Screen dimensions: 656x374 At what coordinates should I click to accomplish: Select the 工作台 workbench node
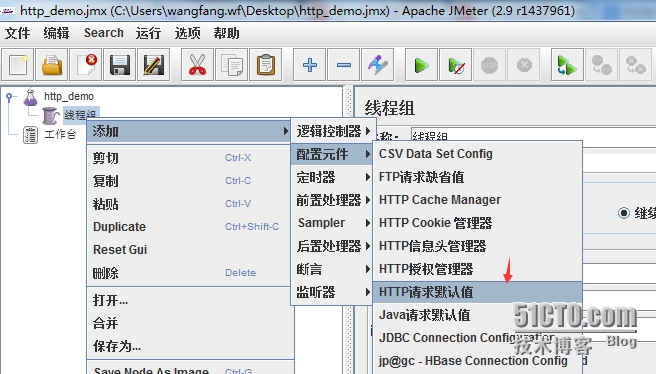pyautogui.click(x=60, y=134)
